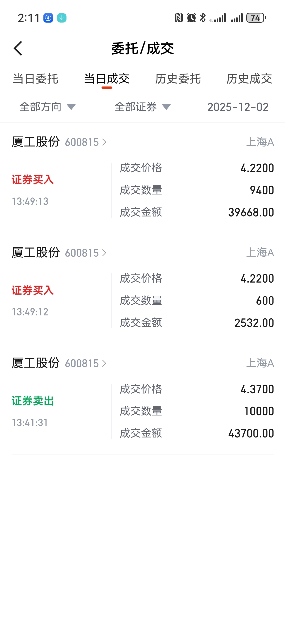Image resolution: width=285 pixels, height=644 pixels.
Task: Tap the battery level indicator
Action: point(256,18)
